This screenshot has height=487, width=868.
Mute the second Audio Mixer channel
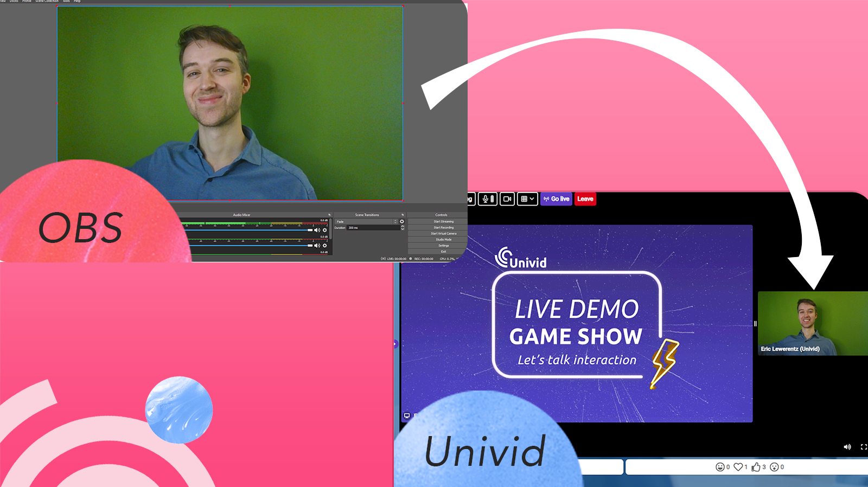317,246
